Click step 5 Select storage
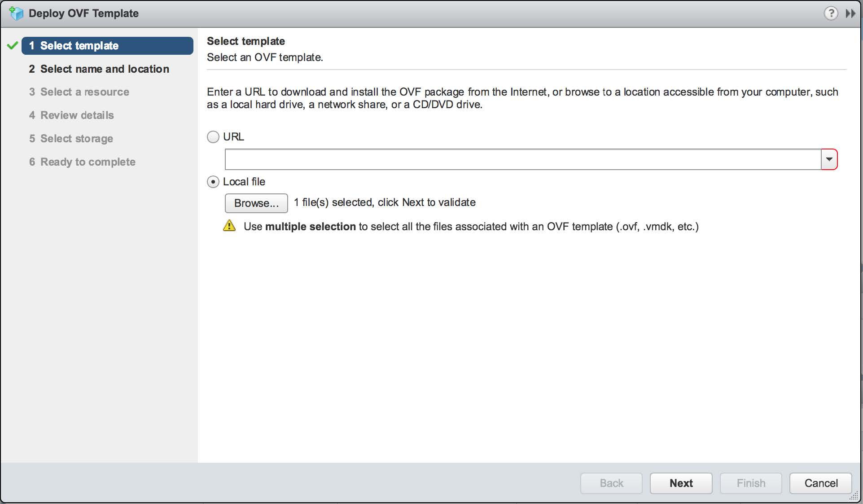This screenshot has width=863, height=504. point(71,139)
